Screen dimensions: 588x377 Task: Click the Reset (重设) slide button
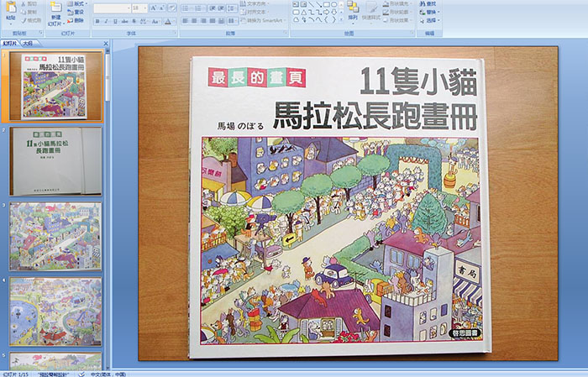pos(76,12)
